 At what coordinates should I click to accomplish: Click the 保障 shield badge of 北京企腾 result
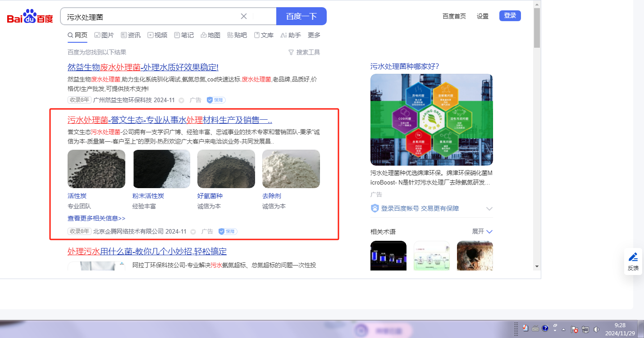pyautogui.click(x=228, y=231)
